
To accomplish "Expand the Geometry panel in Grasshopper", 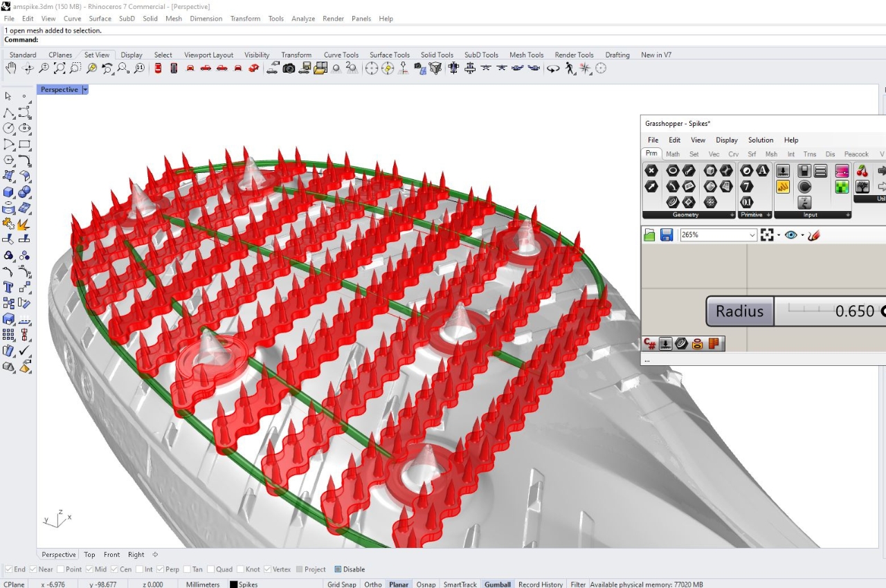I will (732, 215).
